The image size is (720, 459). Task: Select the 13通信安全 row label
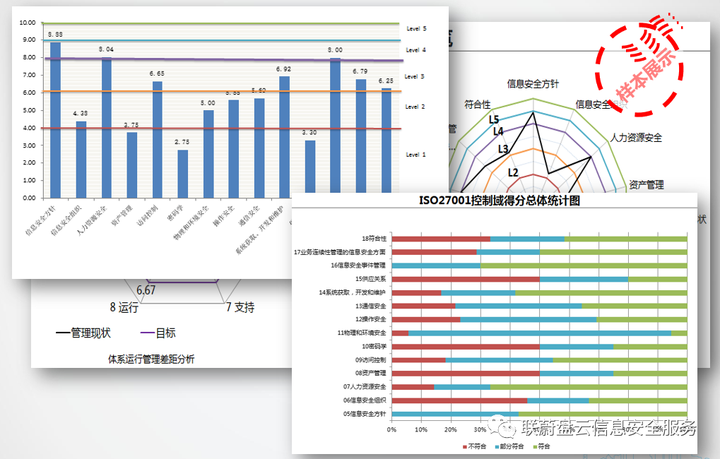[x=371, y=306]
